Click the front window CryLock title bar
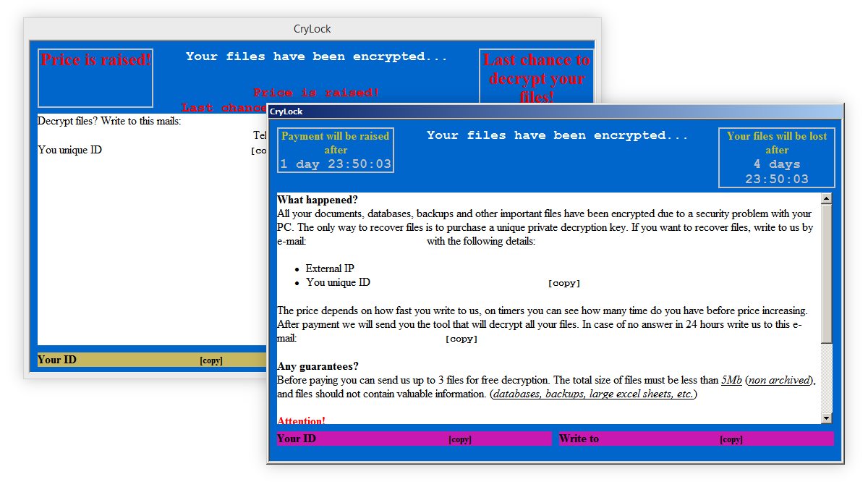 [556, 111]
